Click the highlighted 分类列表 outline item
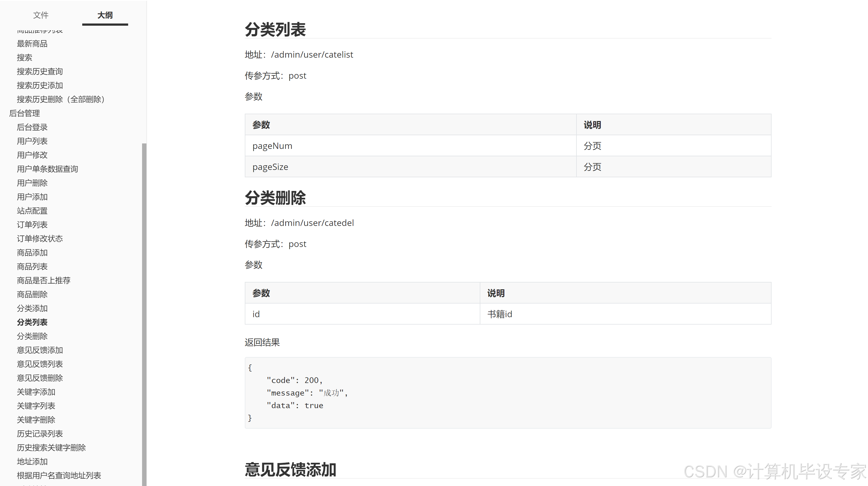 pos(32,322)
